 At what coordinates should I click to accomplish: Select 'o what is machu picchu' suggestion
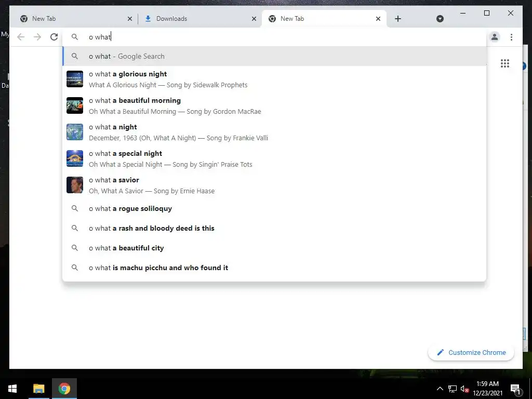[x=274, y=268]
